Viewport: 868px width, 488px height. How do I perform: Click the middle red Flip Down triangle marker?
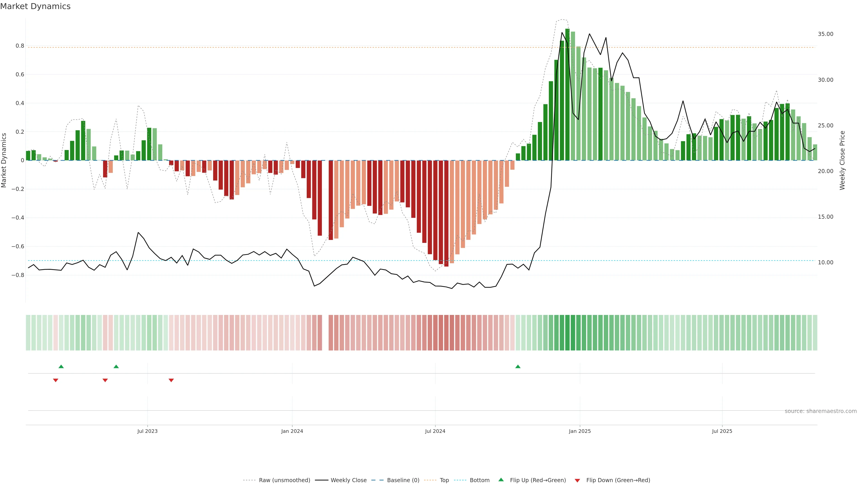tap(105, 380)
